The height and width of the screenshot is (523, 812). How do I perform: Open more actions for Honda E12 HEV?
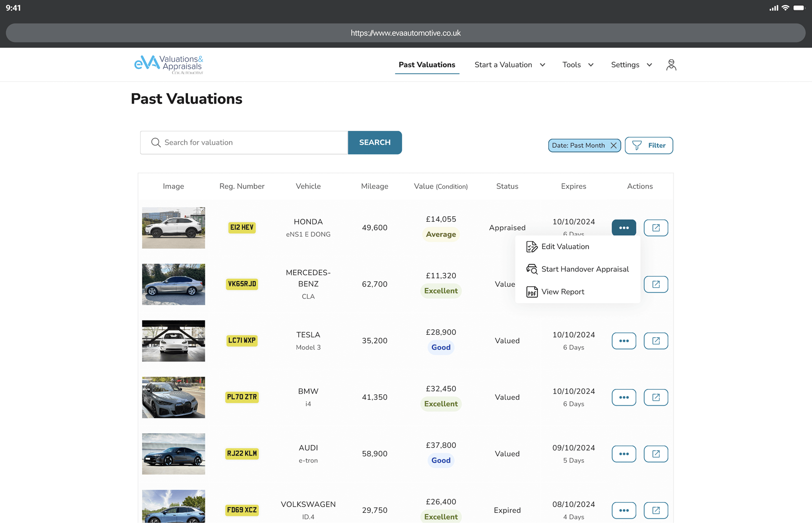pos(624,227)
